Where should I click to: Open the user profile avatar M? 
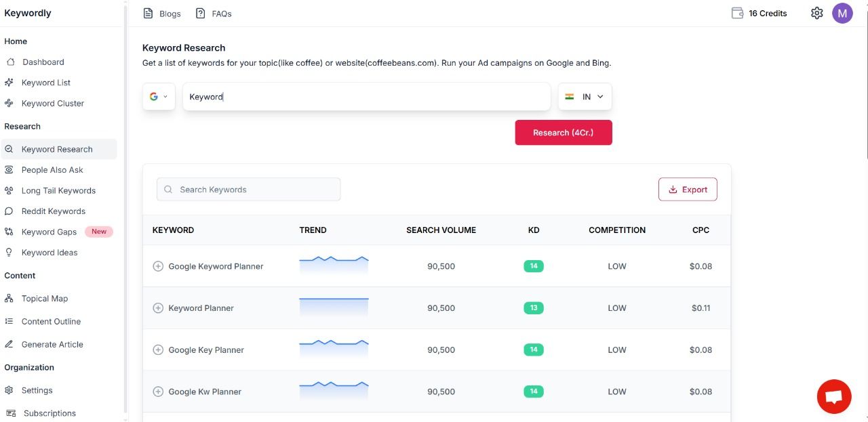(x=842, y=13)
